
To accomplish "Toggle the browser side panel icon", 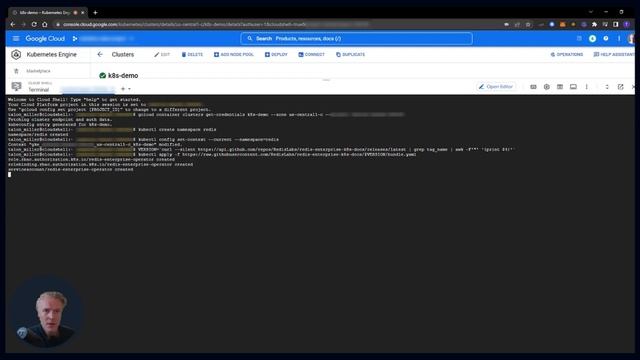I will 616,24.
